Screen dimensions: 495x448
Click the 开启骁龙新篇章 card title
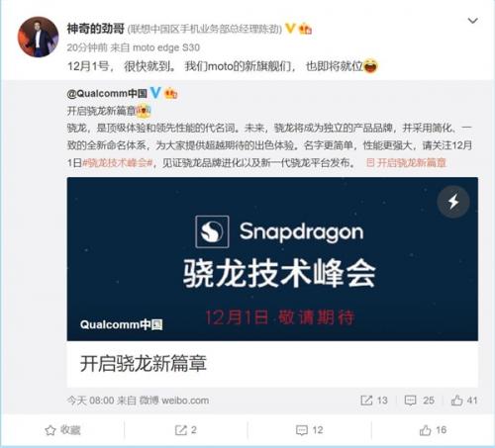(x=144, y=364)
